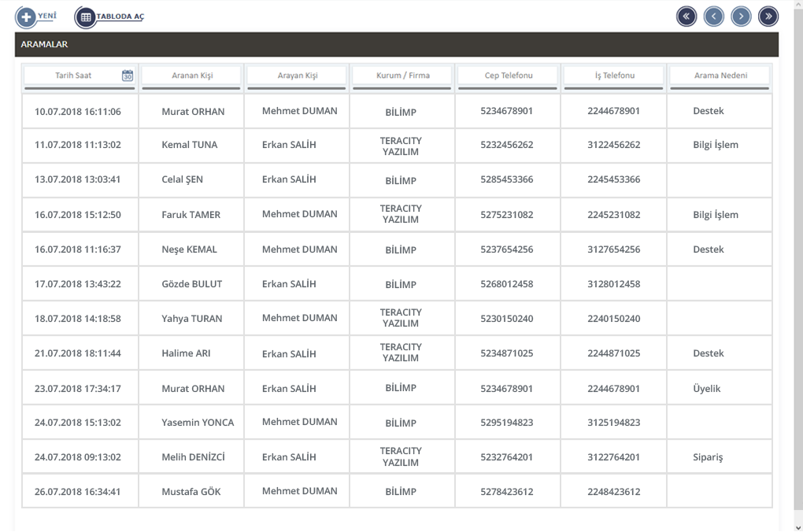Jump to last page with double-right arrow
This screenshot has height=532, width=803.
768,17
